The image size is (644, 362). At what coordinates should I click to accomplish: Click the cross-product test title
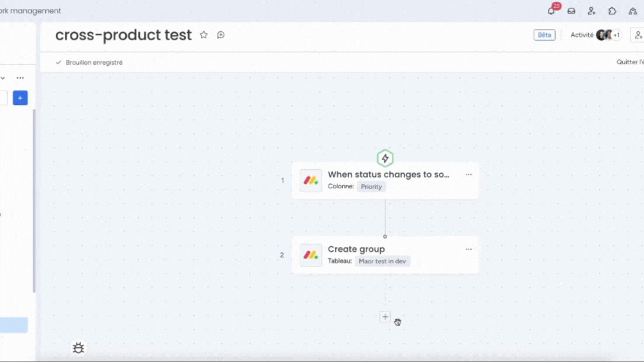123,35
